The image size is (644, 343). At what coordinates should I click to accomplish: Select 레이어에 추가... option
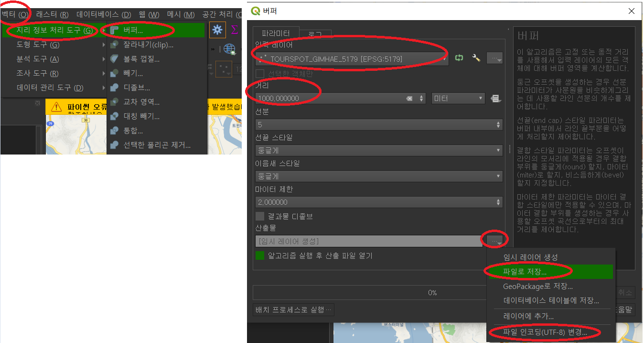click(550, 316)
